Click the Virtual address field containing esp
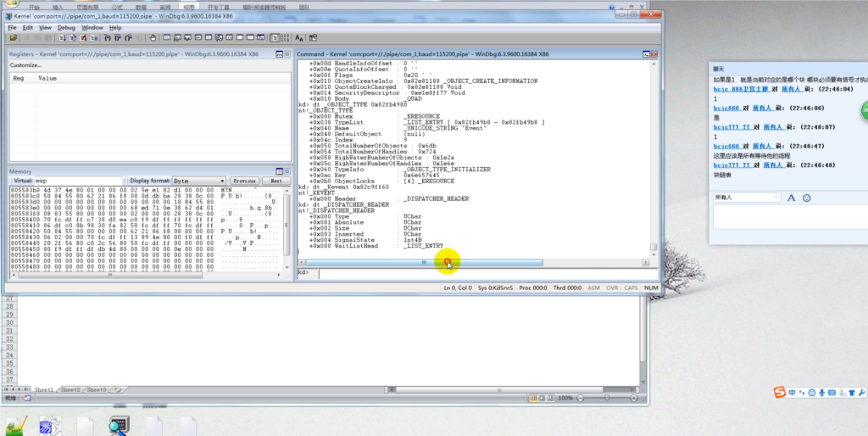Viewport: 868px width, 436px height. pyautogui.click(x=77, y=181)
